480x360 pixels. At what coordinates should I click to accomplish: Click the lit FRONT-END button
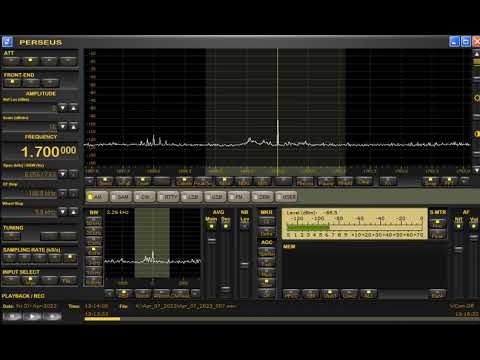coord(12,82)
